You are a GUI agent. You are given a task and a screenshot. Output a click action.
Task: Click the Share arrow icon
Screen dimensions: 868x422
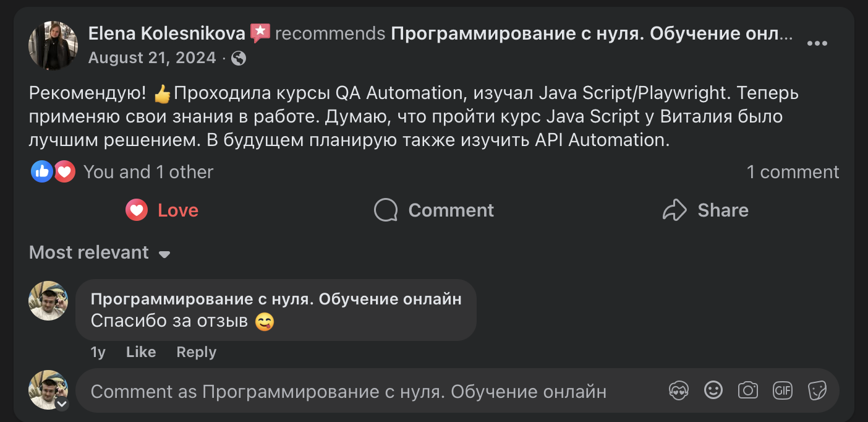tap(677, 210)
